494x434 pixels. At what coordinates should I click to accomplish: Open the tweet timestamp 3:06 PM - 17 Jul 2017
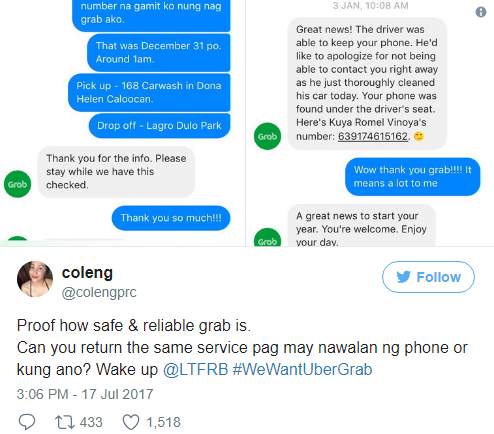tap(85, 394)
